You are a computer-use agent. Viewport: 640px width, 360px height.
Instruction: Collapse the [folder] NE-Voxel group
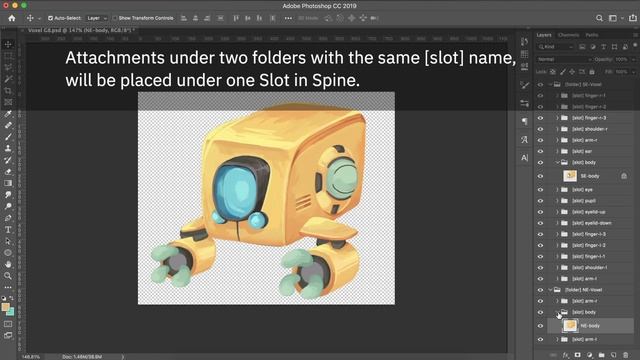tap(550, 290)
